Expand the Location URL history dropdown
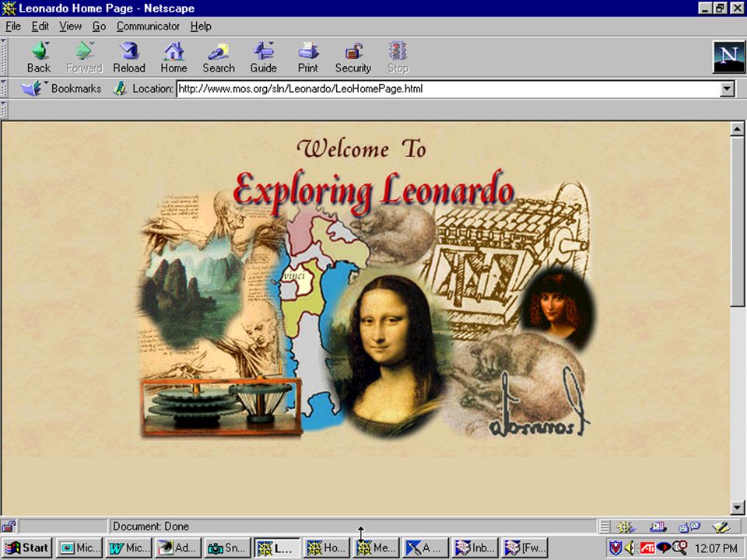 [727, 89]
